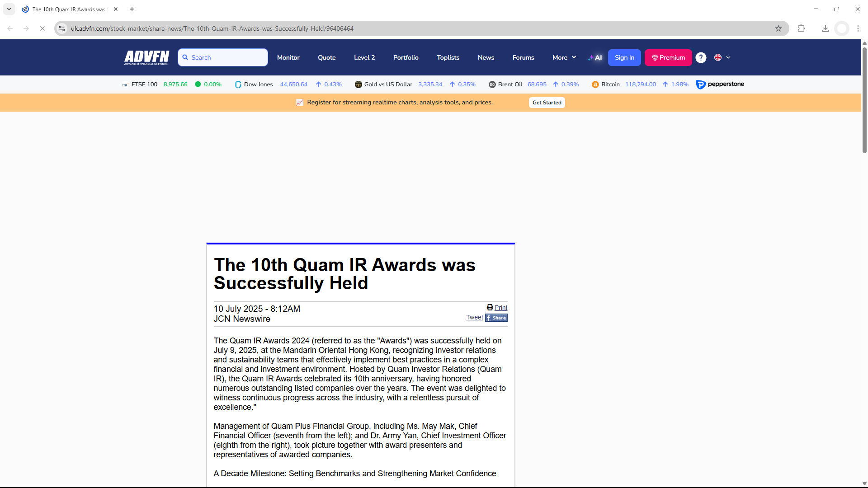The height and width of the screenshot is (488, 868).
Task: Click the Search input field
Action: [x=223, y=57]
